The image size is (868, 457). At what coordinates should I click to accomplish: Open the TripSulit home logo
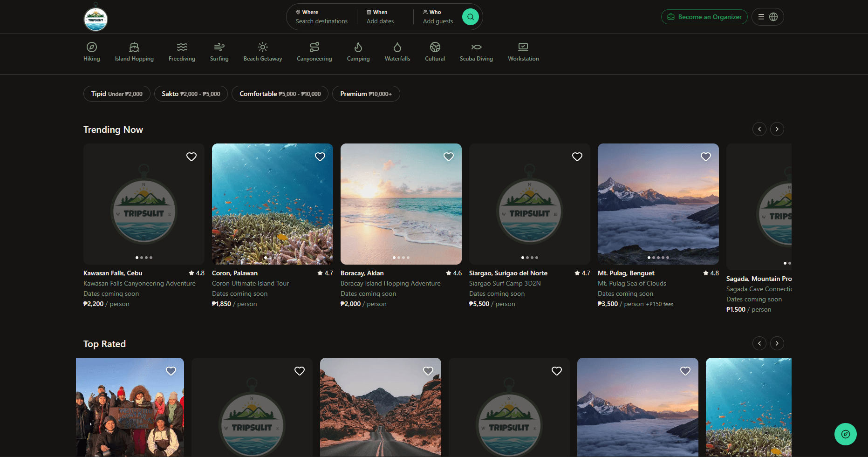click(x=96, y=18)
